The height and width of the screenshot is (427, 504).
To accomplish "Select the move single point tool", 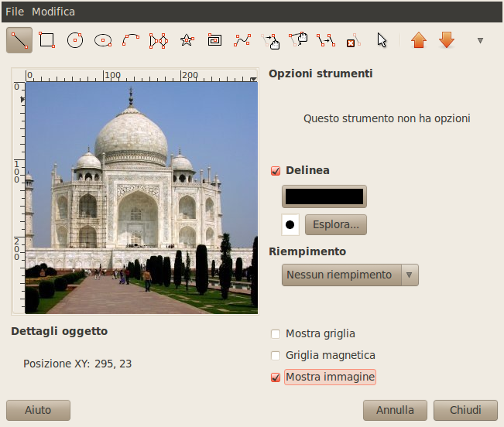I will 298,40.
